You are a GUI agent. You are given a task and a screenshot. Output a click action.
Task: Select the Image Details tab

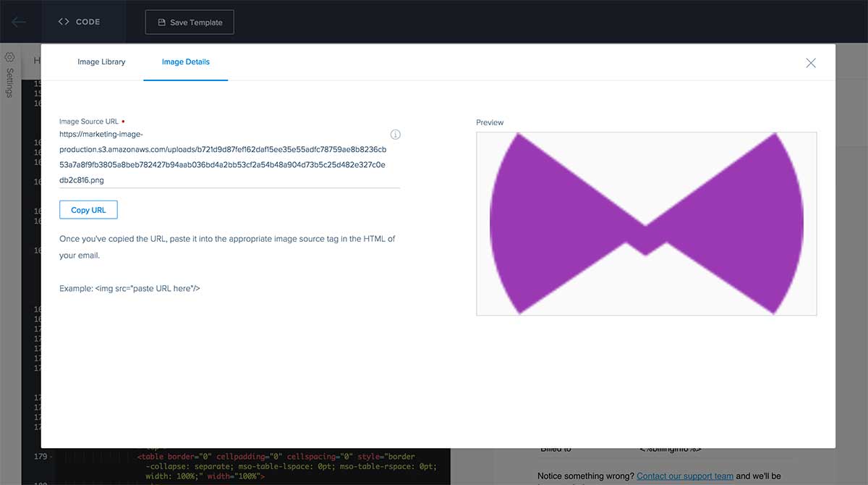[186, 62]
